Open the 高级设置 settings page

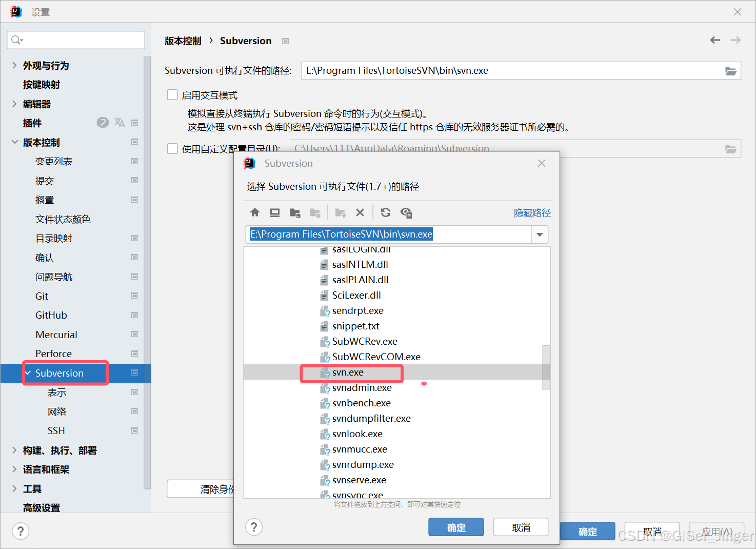[x=42, y=507]
